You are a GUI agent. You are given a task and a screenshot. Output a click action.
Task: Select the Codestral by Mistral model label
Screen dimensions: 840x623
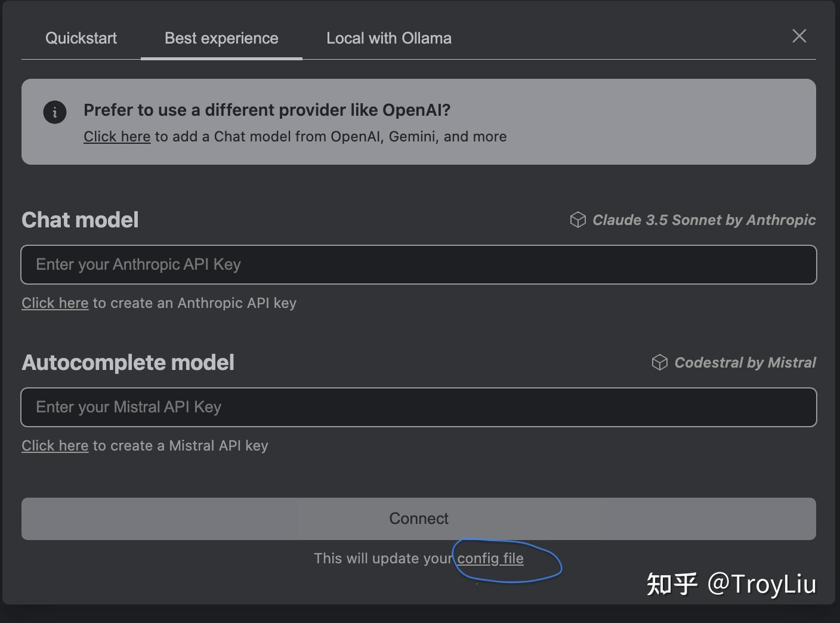tap(745, 362)
